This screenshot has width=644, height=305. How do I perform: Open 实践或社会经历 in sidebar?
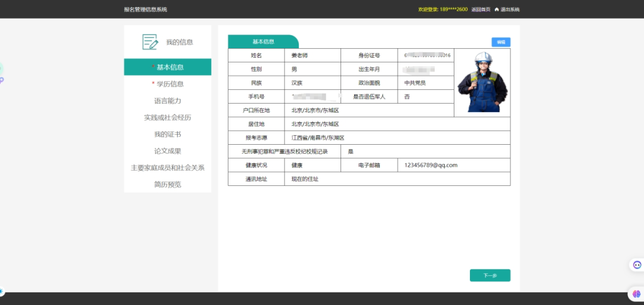pyautogui.click(x=168, y=117)
